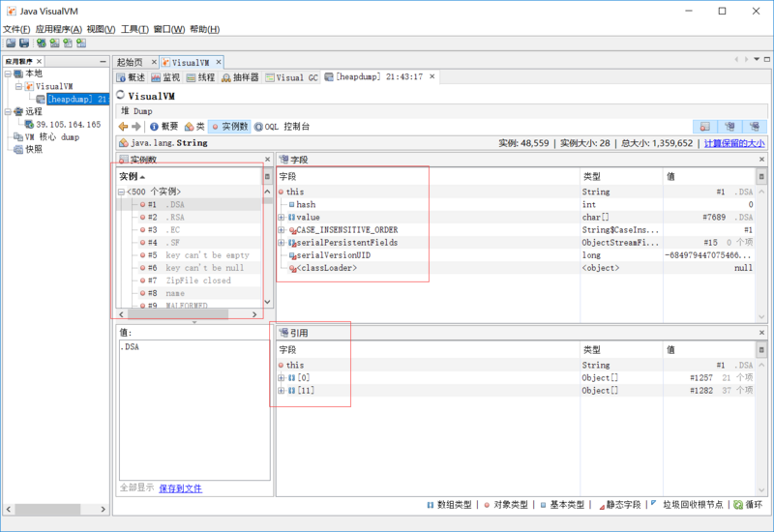Collapse the 远程 remote tree node
The image size is (774, 532).
(8, 112)
